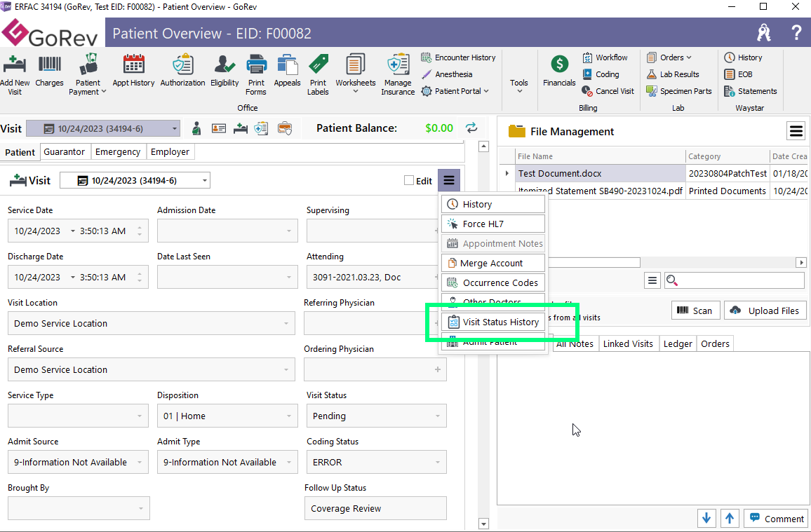This screenshot has height=532, width=811.
Task: Click the Visit panel hamburger menu
Action: [x=448, y=180]
